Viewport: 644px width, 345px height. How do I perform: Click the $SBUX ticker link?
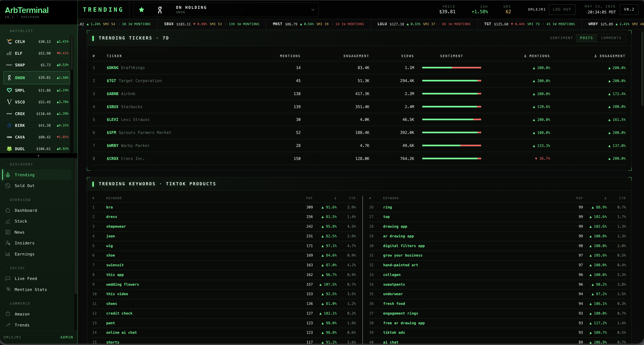112,107
